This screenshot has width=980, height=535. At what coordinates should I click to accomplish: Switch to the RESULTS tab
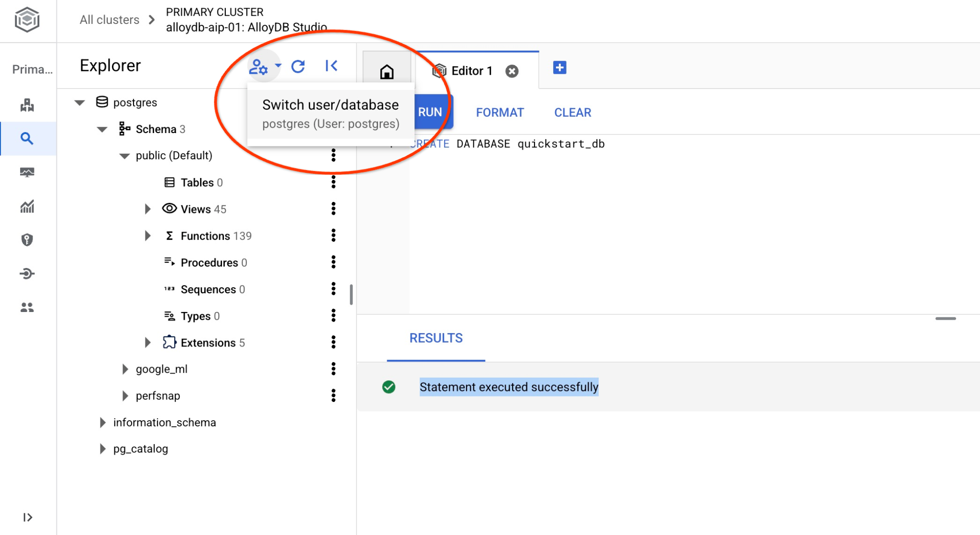[435, 338]
